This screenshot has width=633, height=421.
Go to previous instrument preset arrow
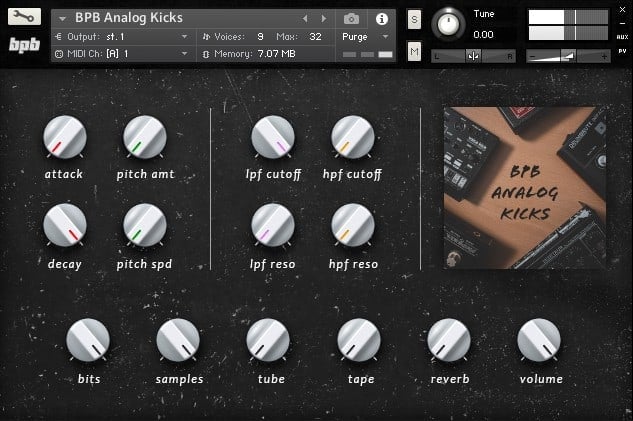[x=305, y=18]
